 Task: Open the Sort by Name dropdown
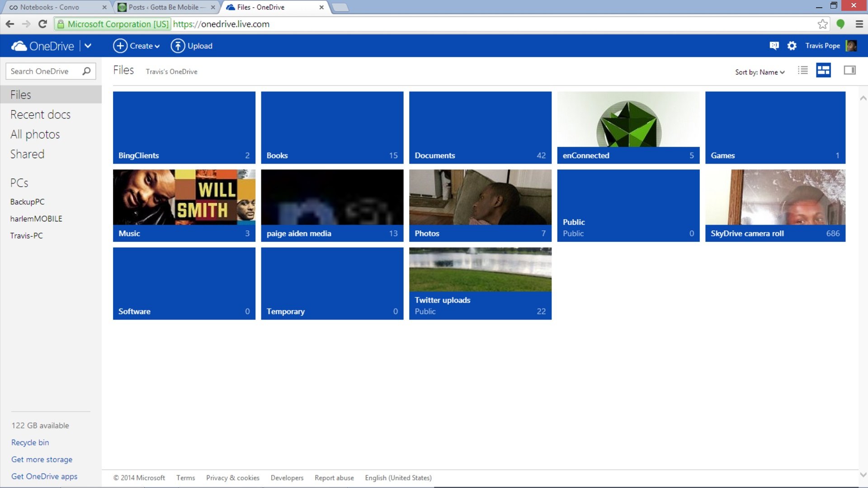pyautogui.click(x=759, y=72)
